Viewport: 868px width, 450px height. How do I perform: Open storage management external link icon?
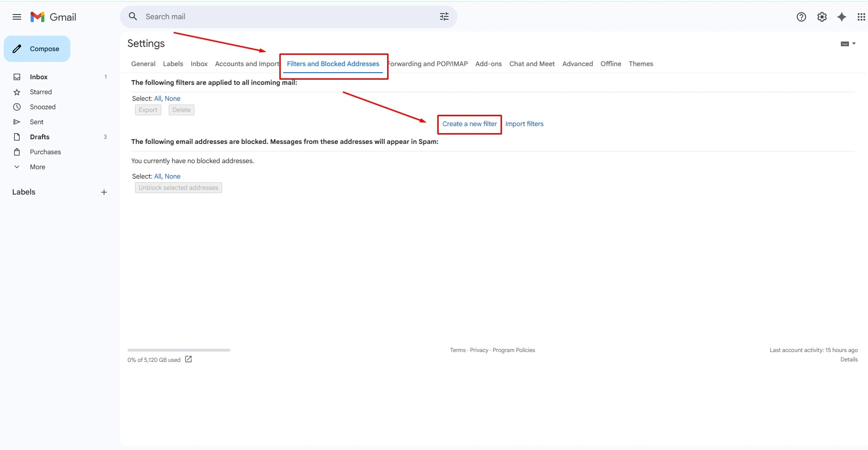click(x=188, y=360)
